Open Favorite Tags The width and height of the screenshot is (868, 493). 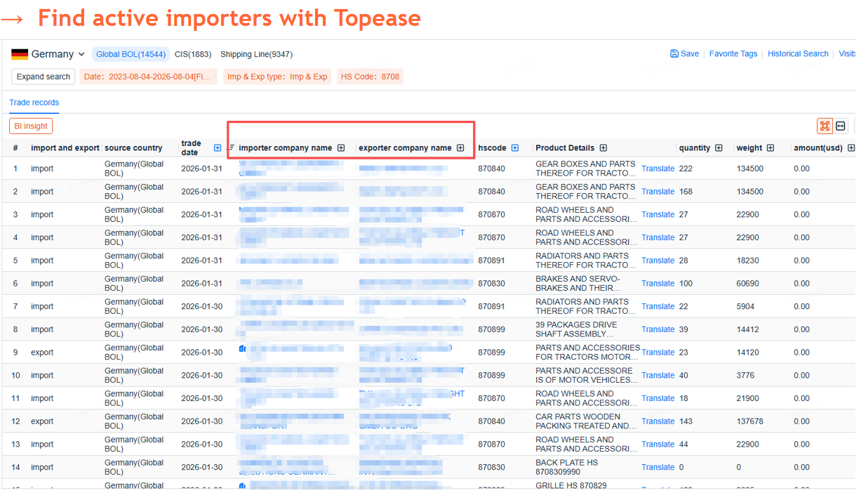click(733, 53)
